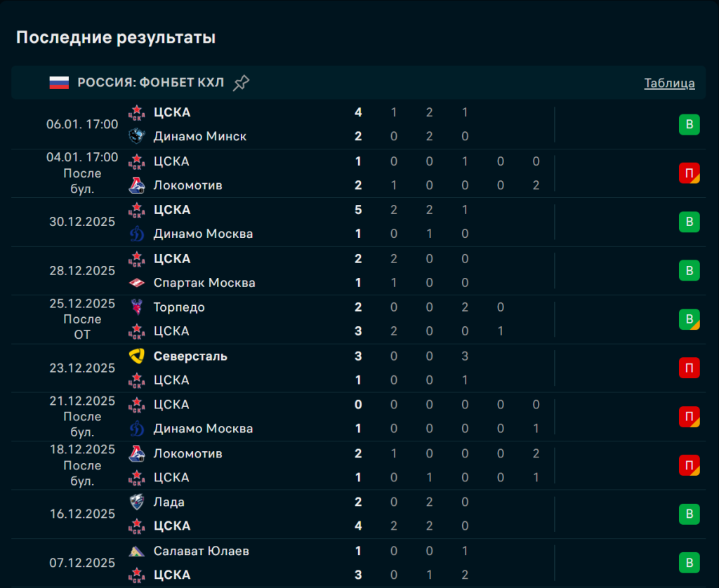Click the win badge for 25.12.2025 overtime match
This screenshot has width=719, height=588.
[689, 319]
